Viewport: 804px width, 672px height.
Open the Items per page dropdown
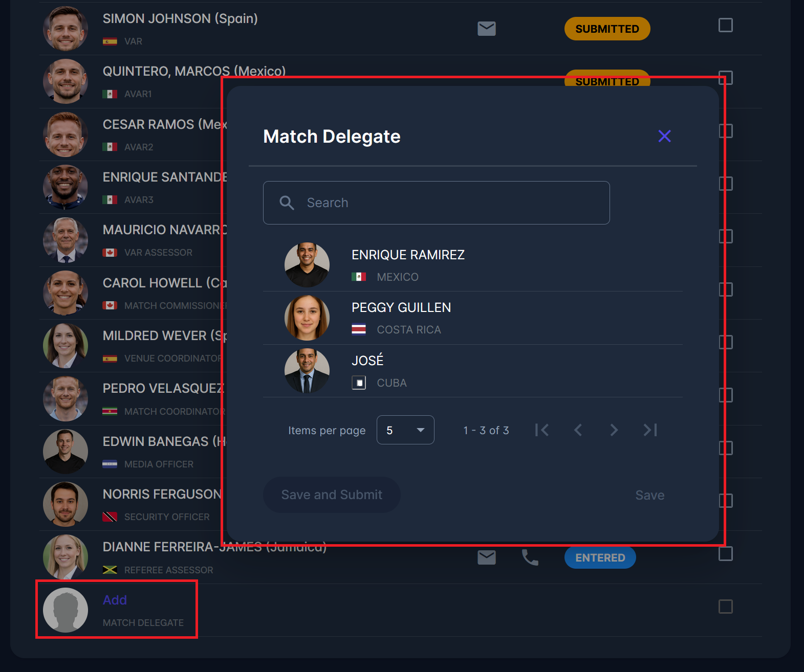(405, 430)
